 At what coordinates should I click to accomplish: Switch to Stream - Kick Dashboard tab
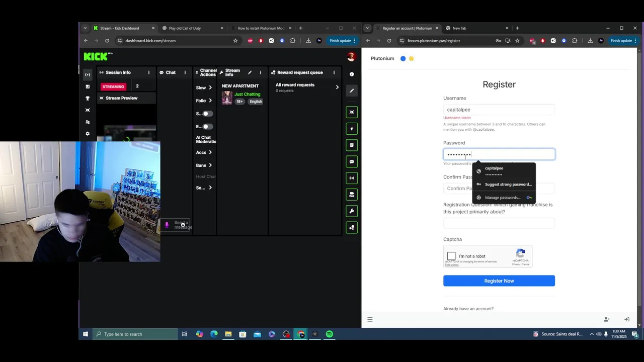click(124, 28)
